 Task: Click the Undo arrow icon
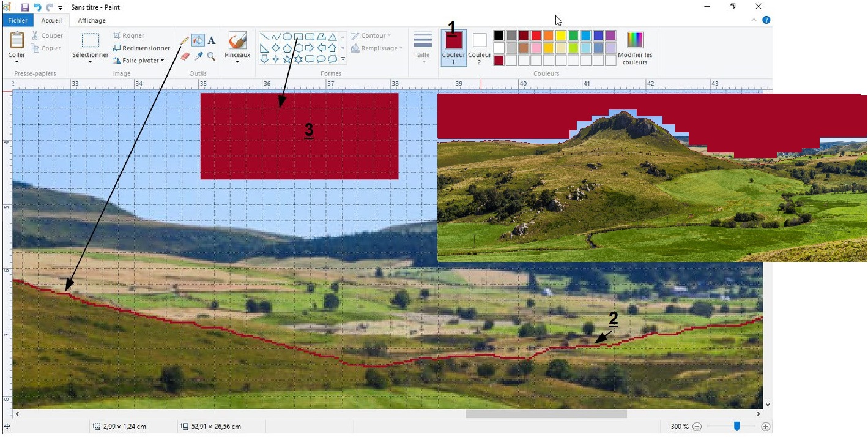37,7
